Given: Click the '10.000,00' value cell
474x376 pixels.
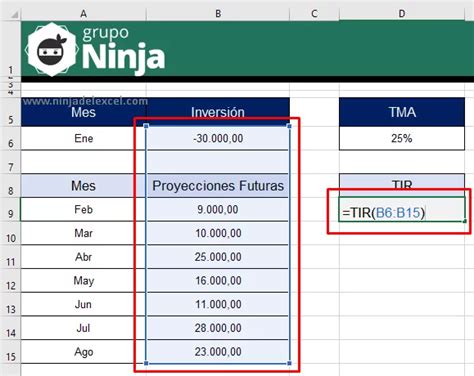Looking at the screenshot, I should click(218, 233).
